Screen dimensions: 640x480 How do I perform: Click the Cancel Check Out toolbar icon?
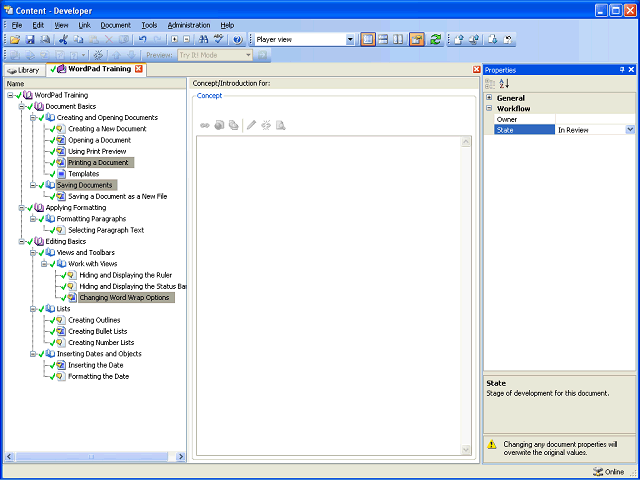pyautogui.click(x=508, y=40)
